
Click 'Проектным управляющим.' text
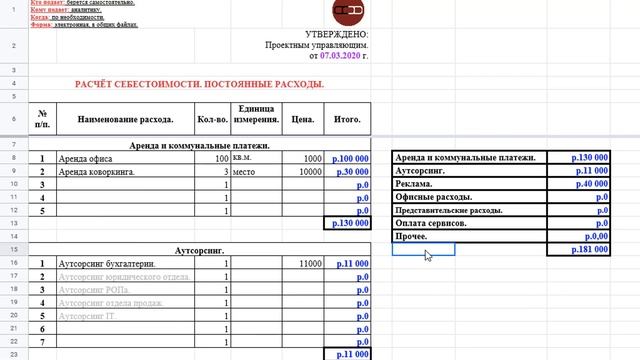click(x=316, y=45)
